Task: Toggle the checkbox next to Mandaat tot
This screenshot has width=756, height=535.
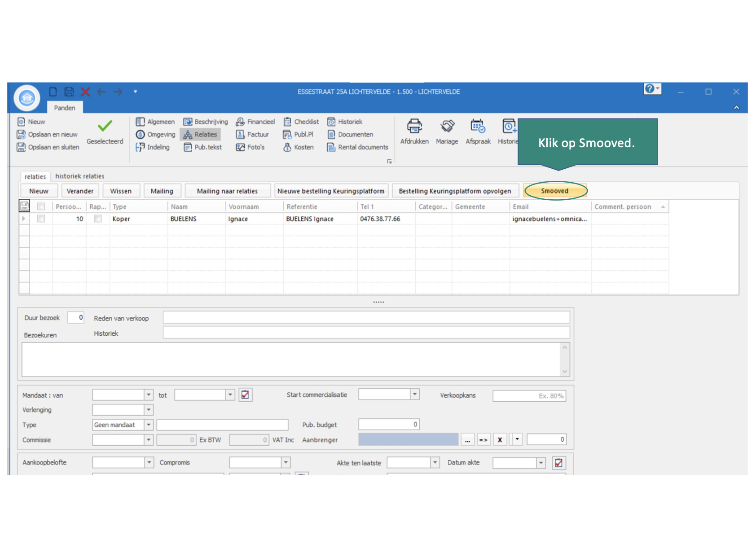Action: point(245,395)
